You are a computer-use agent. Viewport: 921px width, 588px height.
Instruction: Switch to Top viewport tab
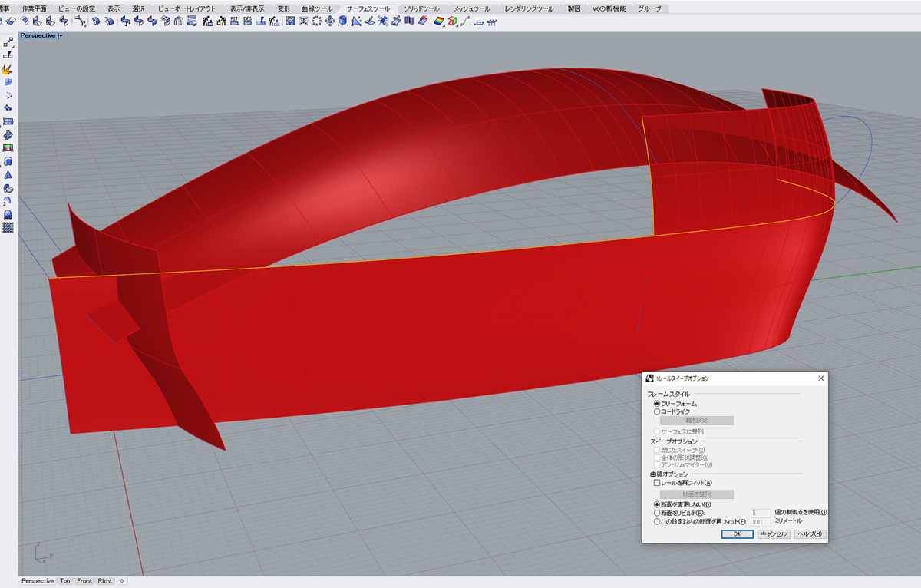(65, 581)
